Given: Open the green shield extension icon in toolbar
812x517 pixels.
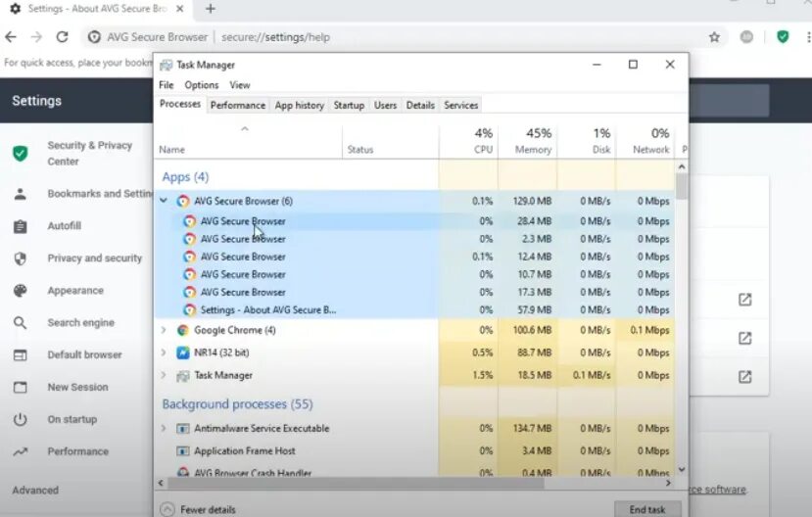Looking at the screenshot, I should tap(783, 37).
